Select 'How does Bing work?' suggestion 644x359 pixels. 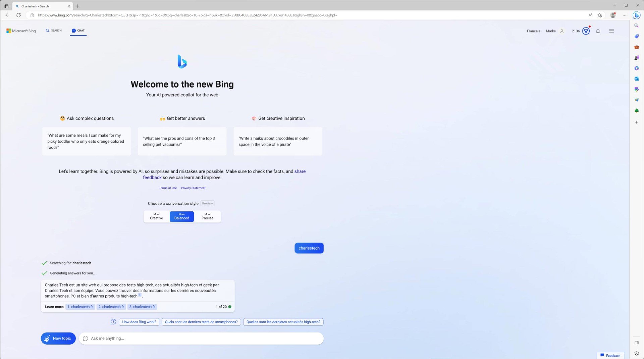click(x=139, y=322)
